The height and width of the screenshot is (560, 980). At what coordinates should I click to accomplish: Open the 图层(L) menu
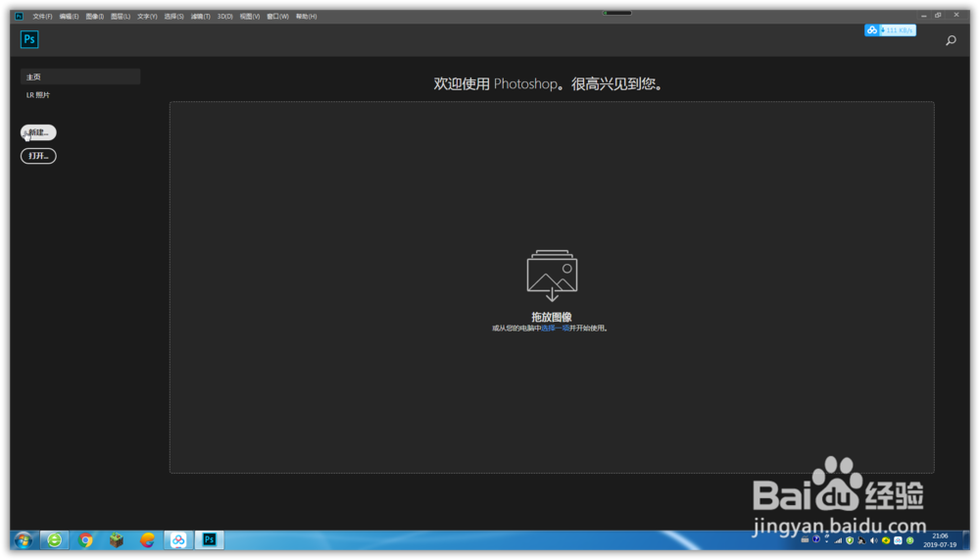pos(121,17)
